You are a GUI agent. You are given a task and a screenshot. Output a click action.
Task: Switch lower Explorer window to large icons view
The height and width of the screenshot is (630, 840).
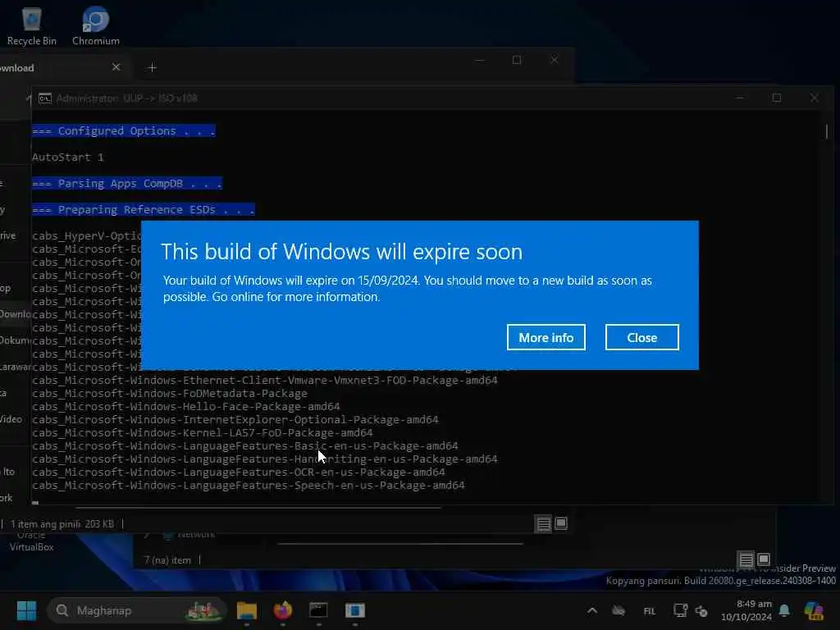point(764,559)
